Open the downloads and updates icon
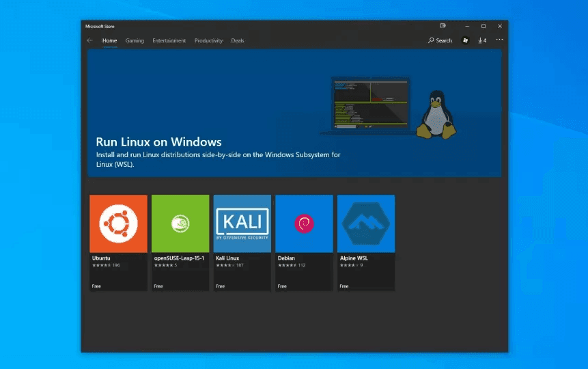588x369 pixels. (482, 40)
